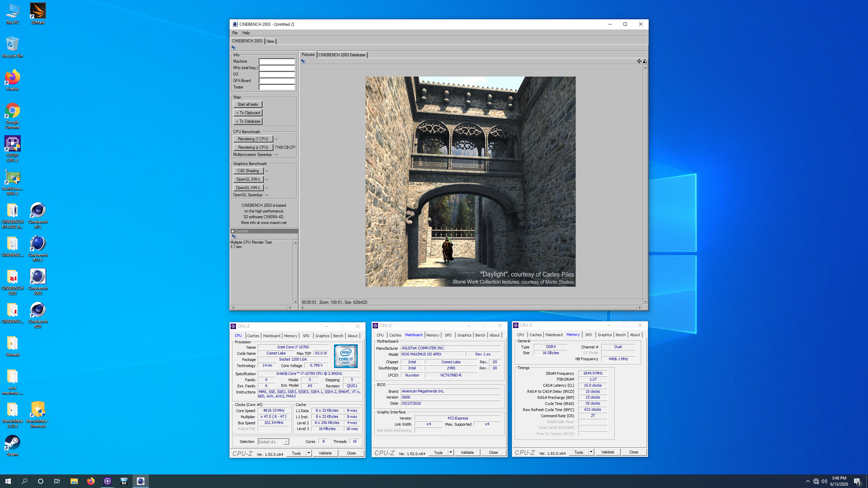The image size is (868, 488).
Task: Select the CINEBENCH R15.038 folder icon
Action: [x=12, y=216]
